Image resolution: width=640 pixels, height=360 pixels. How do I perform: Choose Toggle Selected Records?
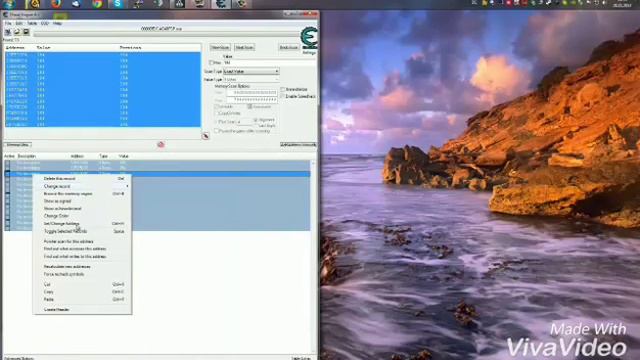pos(82,231)
